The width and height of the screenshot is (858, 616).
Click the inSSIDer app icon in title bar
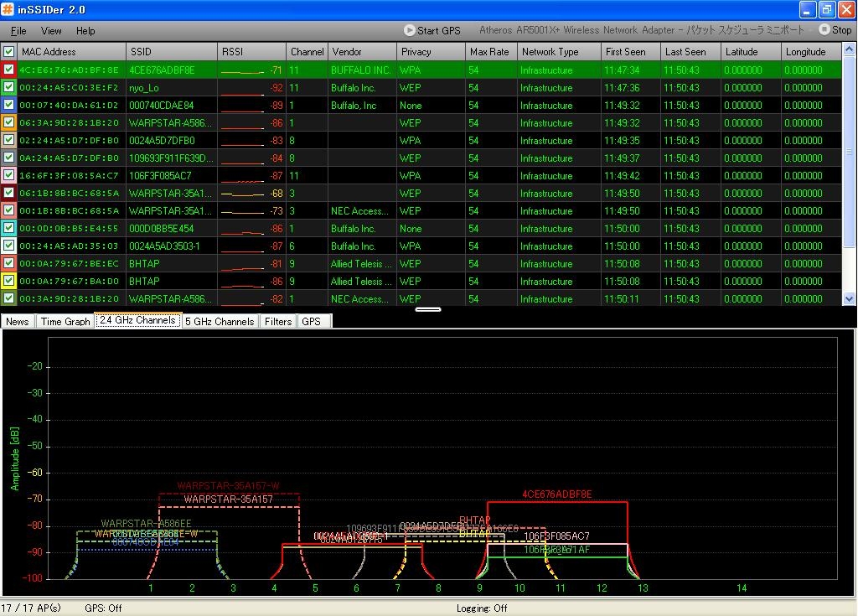[8, 9]
